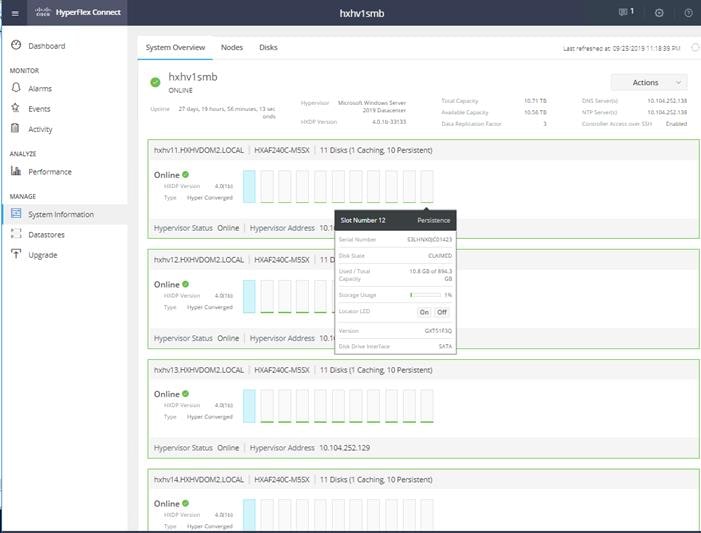Click the messages icon in top bar
This screenshot has height=533, width=701.
pos(623,12)
